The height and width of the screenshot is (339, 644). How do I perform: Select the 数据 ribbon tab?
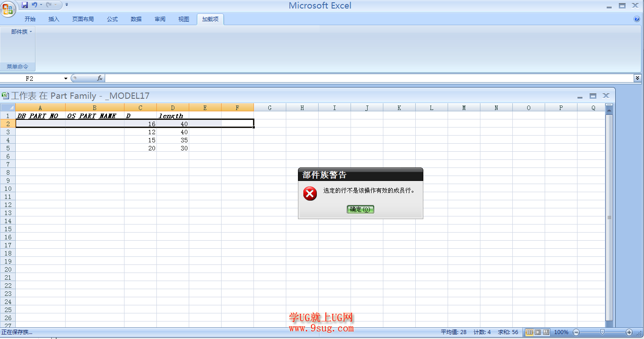[x=136, y=19]
